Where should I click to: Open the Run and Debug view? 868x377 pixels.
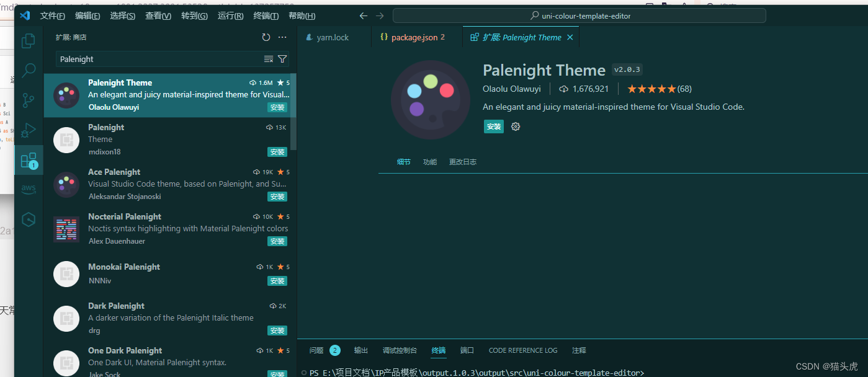[x=29, y=130]
